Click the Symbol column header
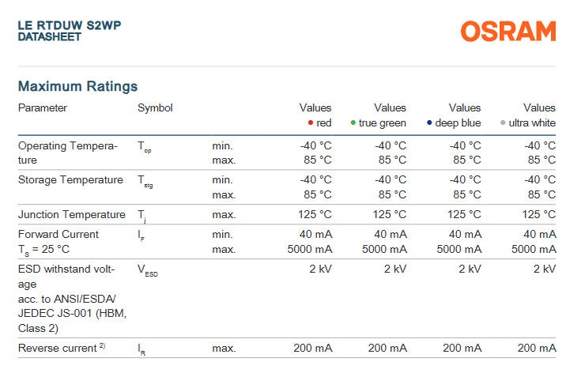The height and width of the screenshot is (392, 566). [x=155, y=108]
